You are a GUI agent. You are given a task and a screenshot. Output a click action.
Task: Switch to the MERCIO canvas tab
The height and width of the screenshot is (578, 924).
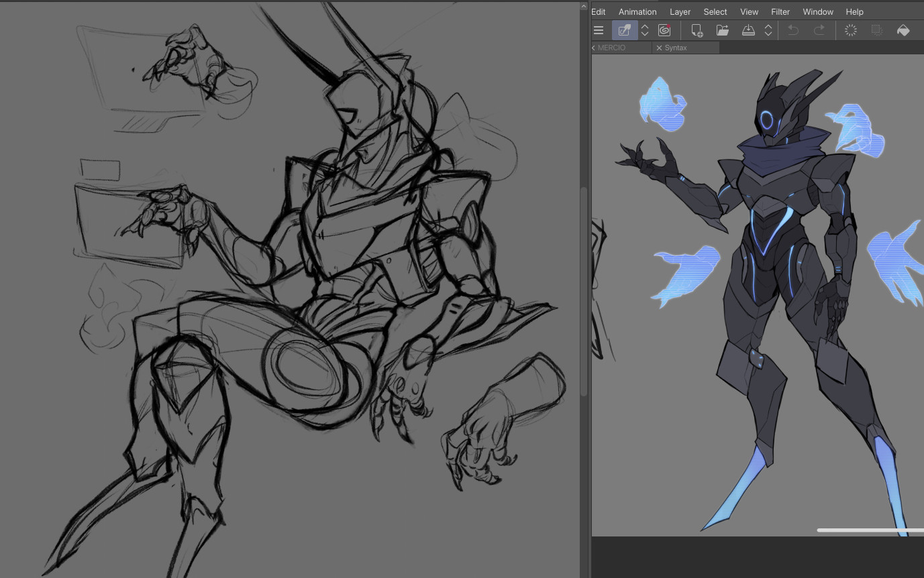[611, 48]
